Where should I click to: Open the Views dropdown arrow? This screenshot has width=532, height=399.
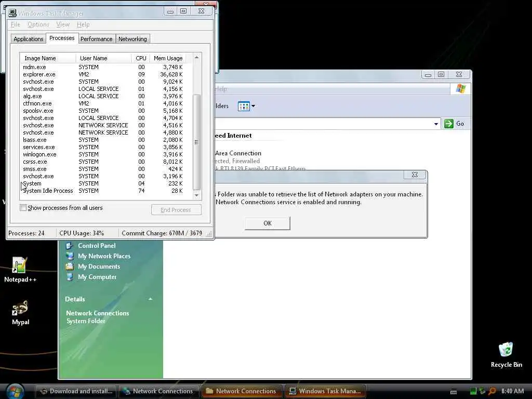tap(253, 106)
